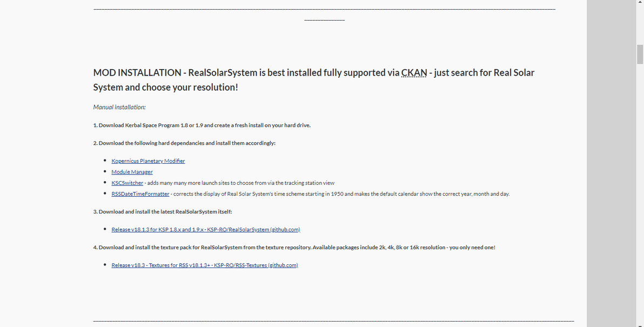Click the vertical scrollbar thumb
The height and width of the screenshot is (327, 644).
640,54
